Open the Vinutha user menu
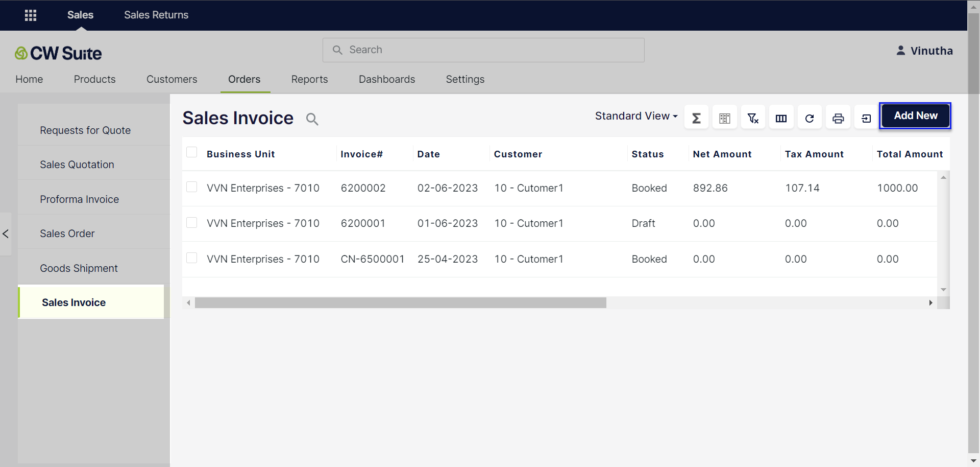980x467 pixels. click(924, 51)
